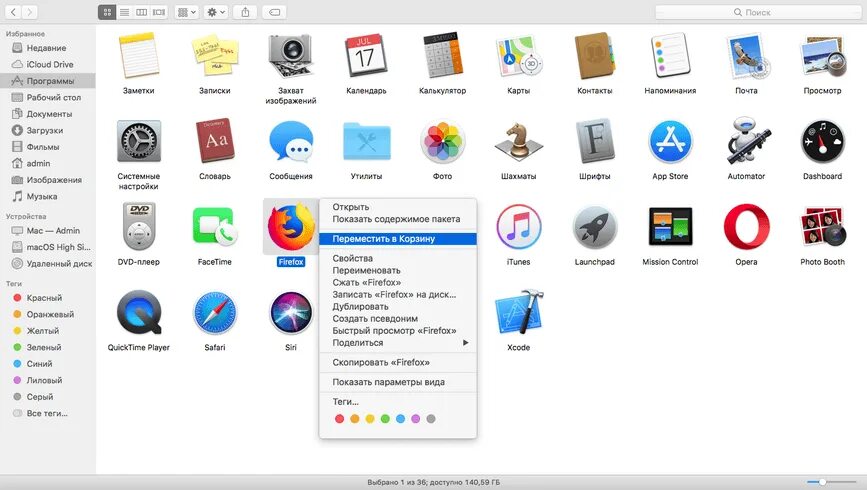
Task: Choose Переместить в Корзину
Action: click(x=398, y=239)
